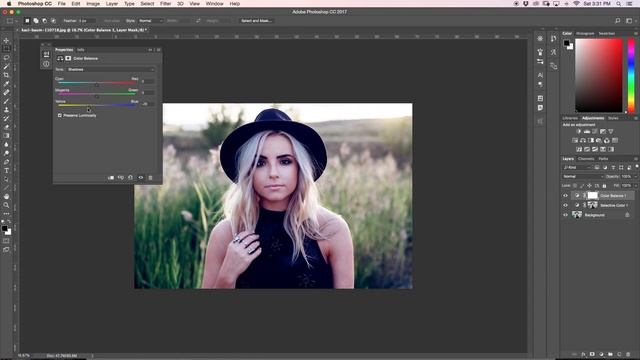The width and height of the screenshot is (640, 360).
Task: Open the Filter menu
Action: pyautogui.click(x=165, y=4)
